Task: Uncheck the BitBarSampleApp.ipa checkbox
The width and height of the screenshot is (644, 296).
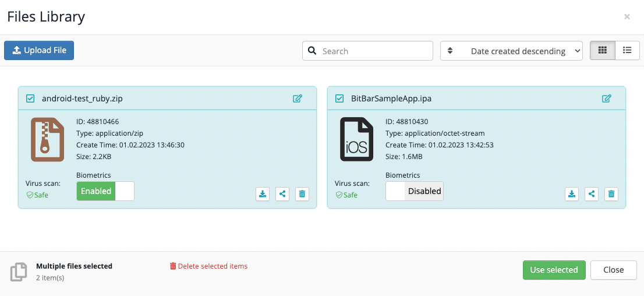Action: (339, 98)
